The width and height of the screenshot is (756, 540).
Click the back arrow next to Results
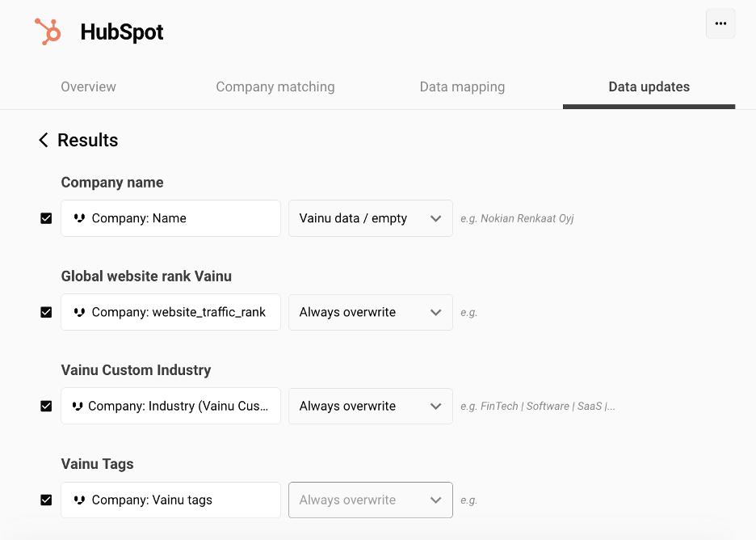coord(44,141)
